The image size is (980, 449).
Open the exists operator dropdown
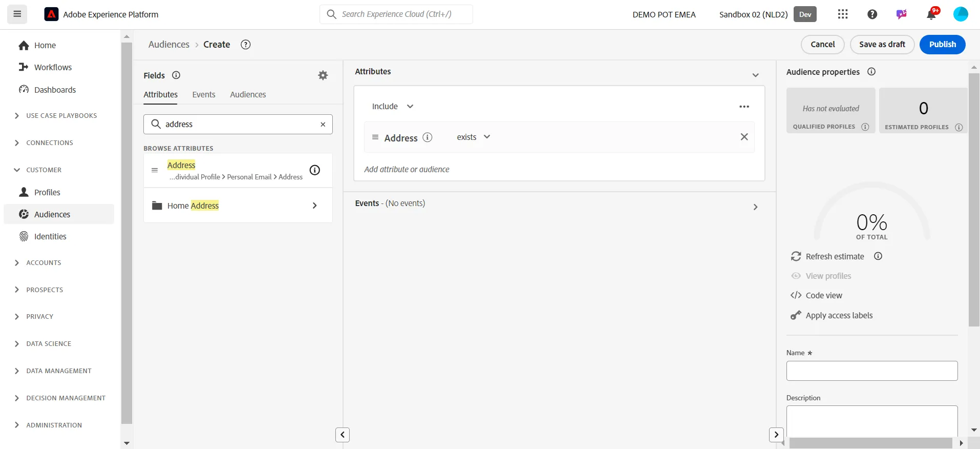[474, 137]
